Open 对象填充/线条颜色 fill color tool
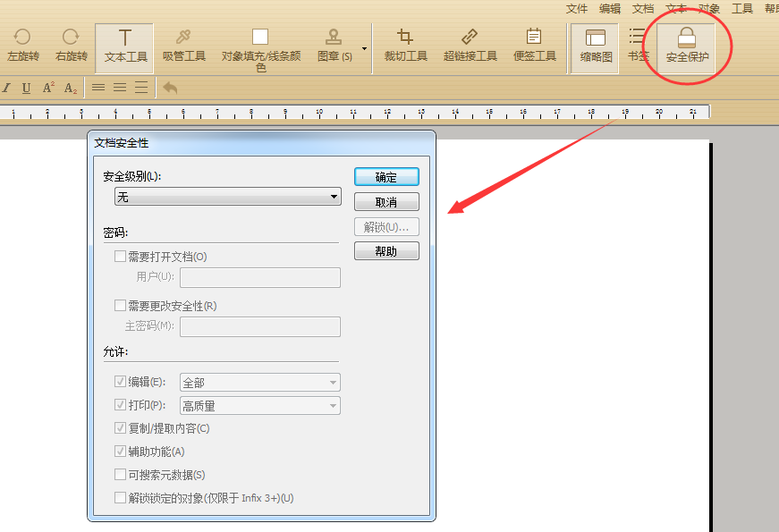 point(261,50)
